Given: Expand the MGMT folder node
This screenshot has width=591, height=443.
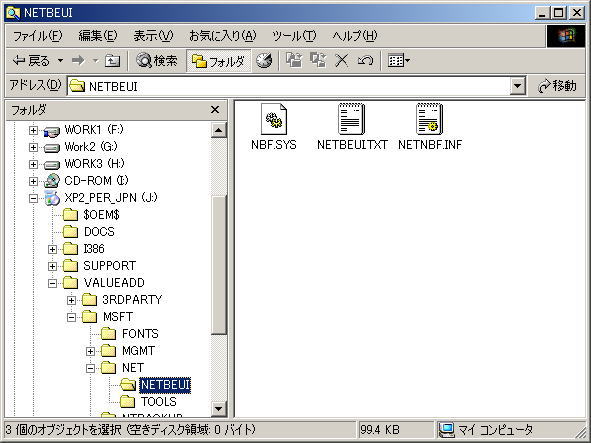Looking at the screenshot, I should [x=90, y=351].
